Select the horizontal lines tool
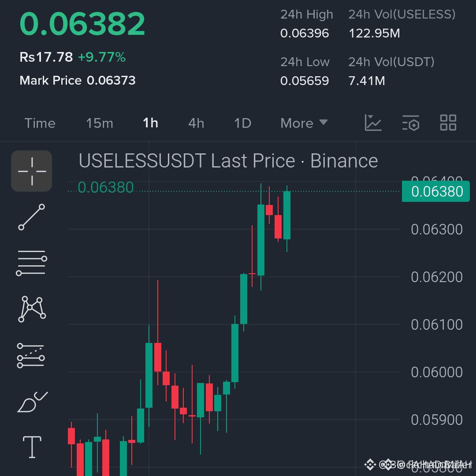Image resolution: width=476 pixels, height=476 pixels. 32,263
